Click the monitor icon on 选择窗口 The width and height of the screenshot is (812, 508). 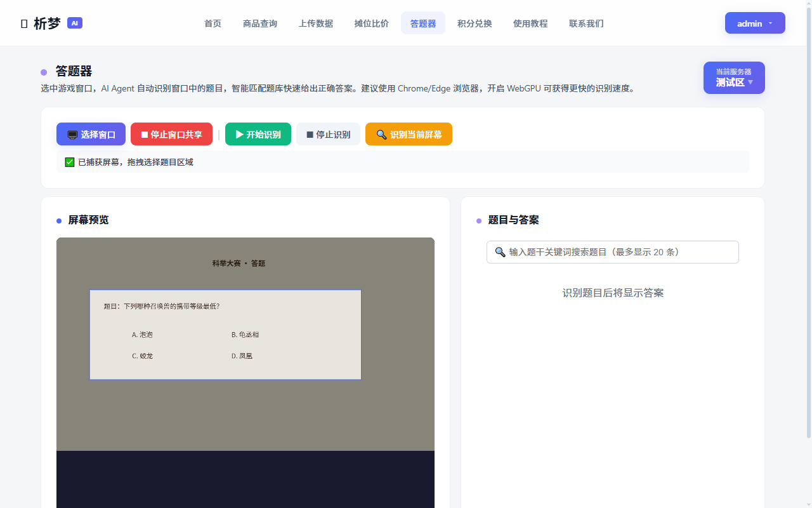pos(72,135)
